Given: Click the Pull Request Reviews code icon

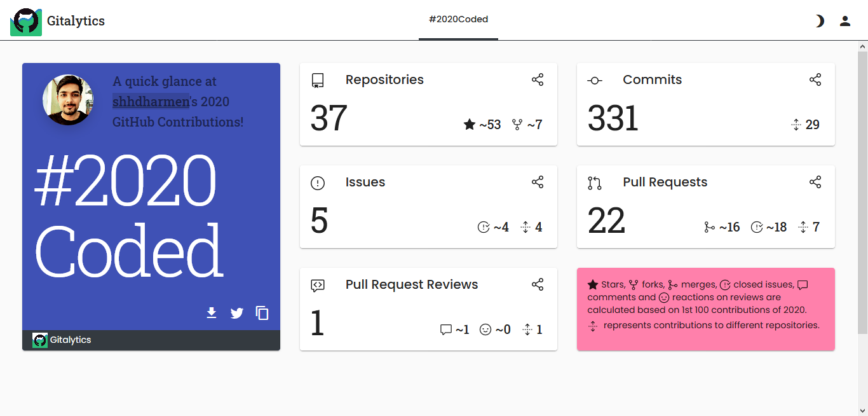Looking at the screenshot, I should click(318, 286).
